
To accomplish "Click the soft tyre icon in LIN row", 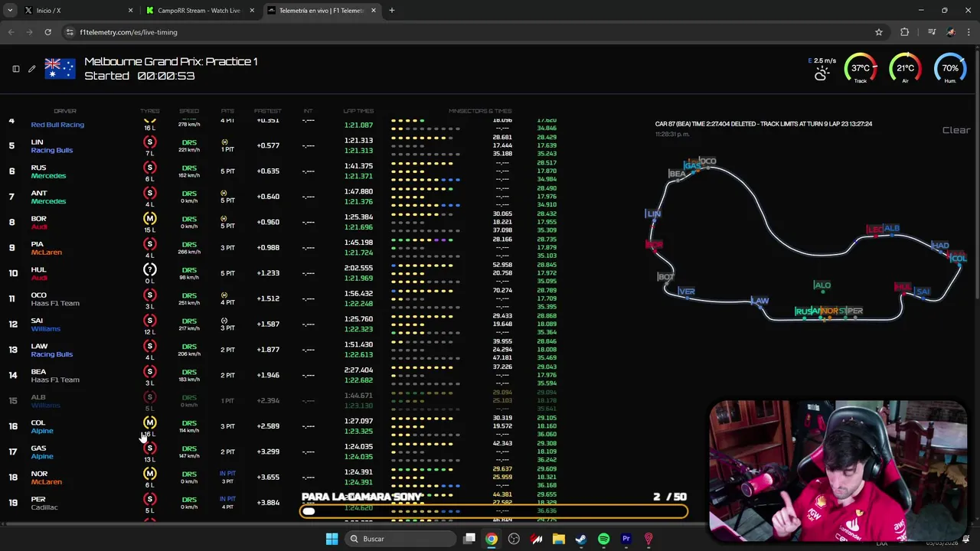I will (150, 142).
